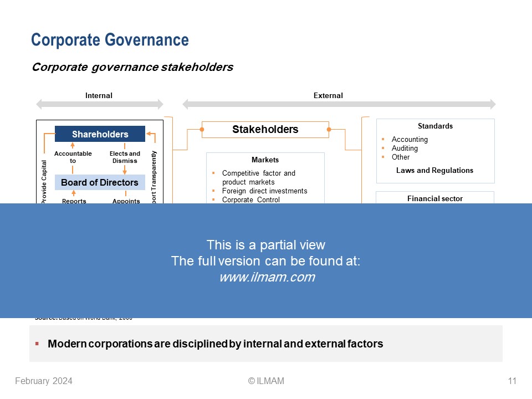Click the Financial sector heading

tap(434, 198)
